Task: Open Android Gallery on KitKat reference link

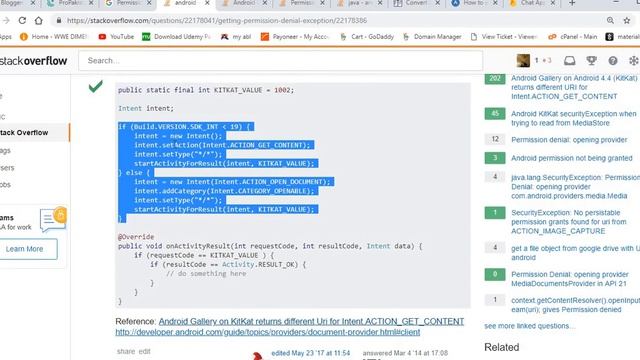Action: pyautogui.click(x=311, y=322)
